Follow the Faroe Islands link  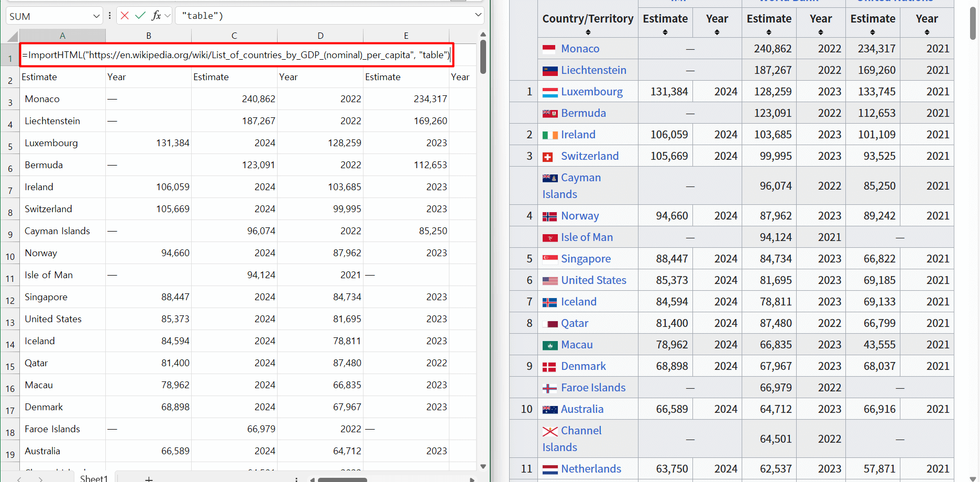593,388
